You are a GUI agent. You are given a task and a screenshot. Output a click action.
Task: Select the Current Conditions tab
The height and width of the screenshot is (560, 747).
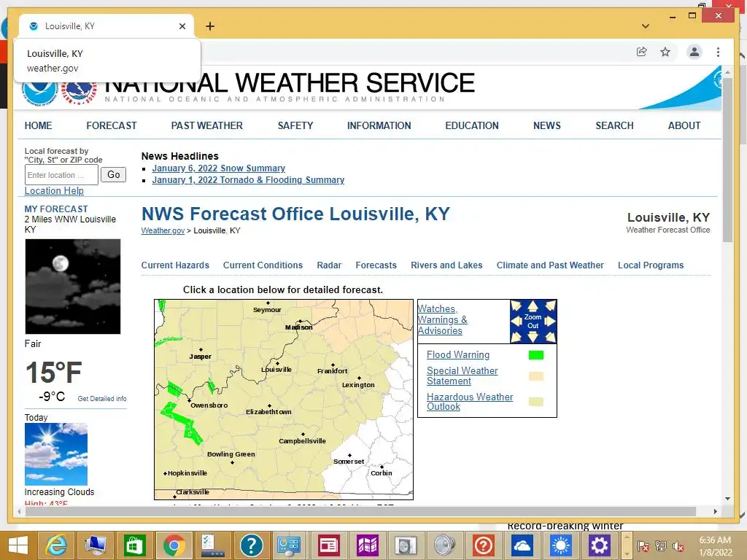click(263, 265)
